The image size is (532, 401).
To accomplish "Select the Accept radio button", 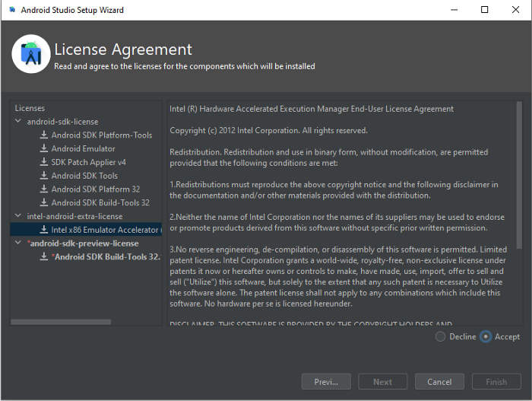I will (486, 336).
